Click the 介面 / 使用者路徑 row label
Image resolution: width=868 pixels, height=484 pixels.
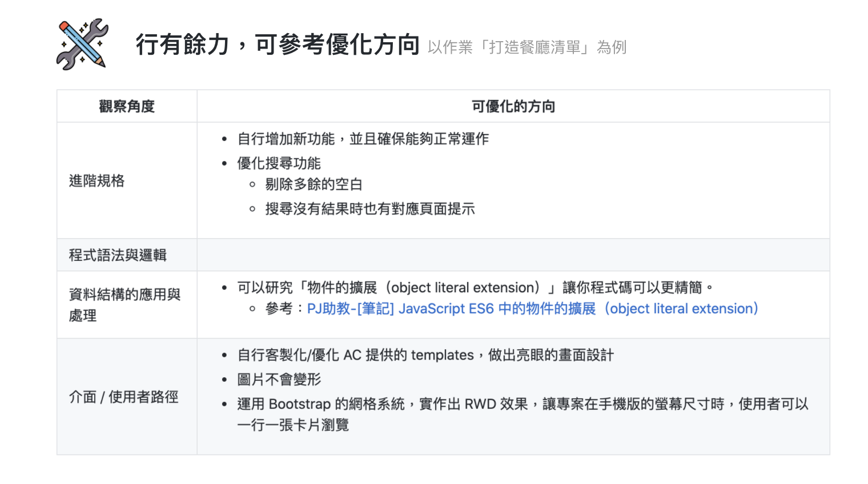coord(123,397)
